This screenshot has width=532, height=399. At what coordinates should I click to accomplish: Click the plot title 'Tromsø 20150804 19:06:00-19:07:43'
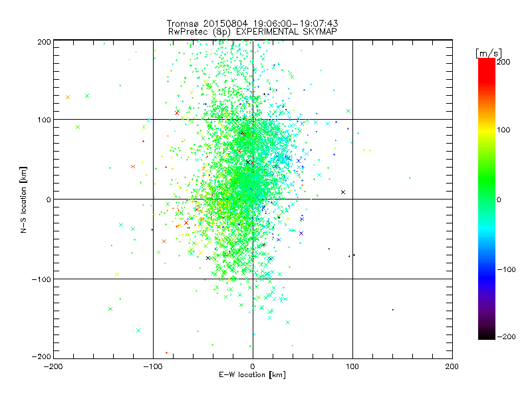click(x=253, y=23)
